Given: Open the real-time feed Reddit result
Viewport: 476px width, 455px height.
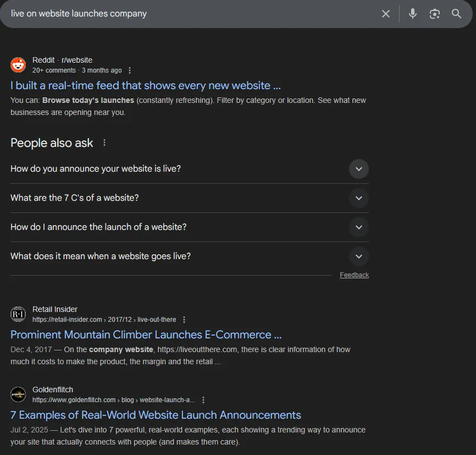Looking at the screenshot, I should click(145, 86).
